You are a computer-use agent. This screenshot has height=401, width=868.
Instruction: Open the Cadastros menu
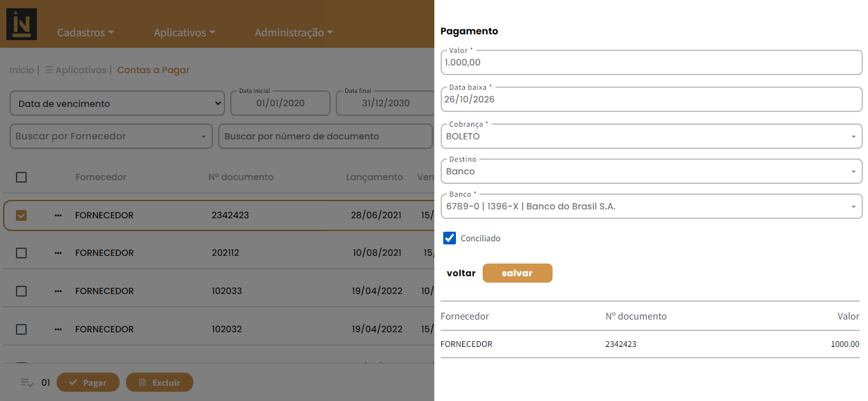click(86, 32)
